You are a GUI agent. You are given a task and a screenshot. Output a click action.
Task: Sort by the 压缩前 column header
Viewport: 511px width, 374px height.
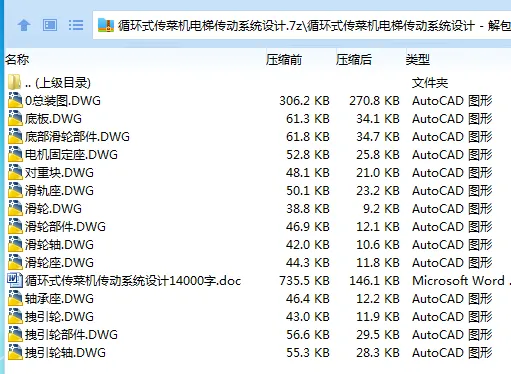[284, 60]
